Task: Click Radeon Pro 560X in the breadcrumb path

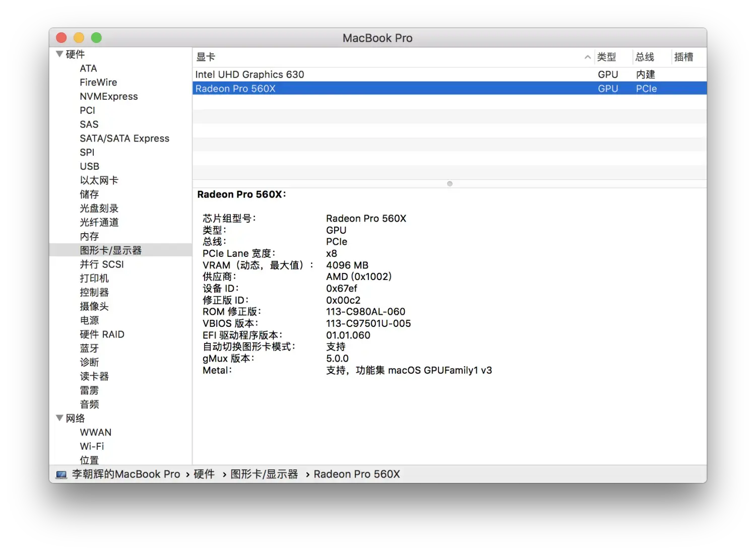Action: click(356, 474)
